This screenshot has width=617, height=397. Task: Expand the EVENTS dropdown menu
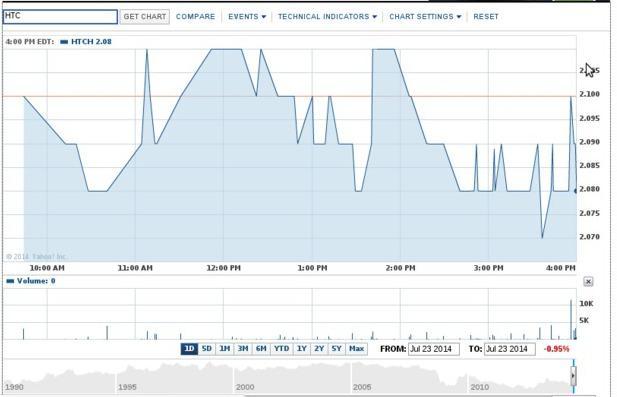point(247,17)
